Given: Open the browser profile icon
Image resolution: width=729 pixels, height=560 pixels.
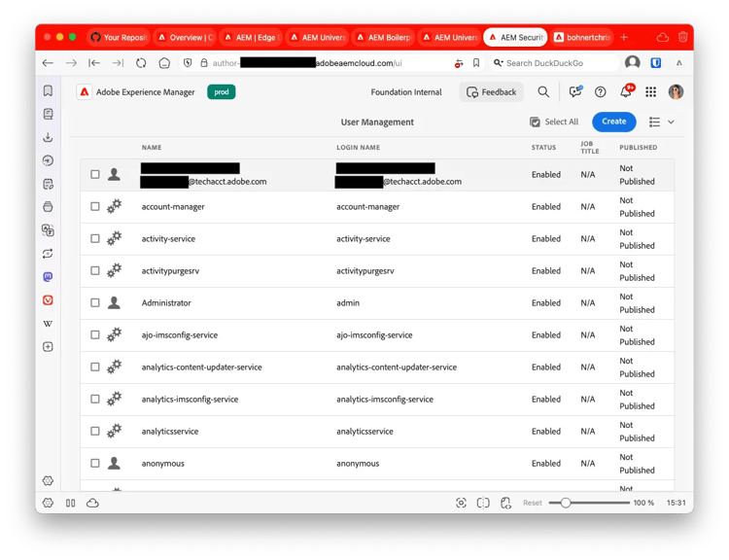Looking at the screenshot, I should point(633,62).
